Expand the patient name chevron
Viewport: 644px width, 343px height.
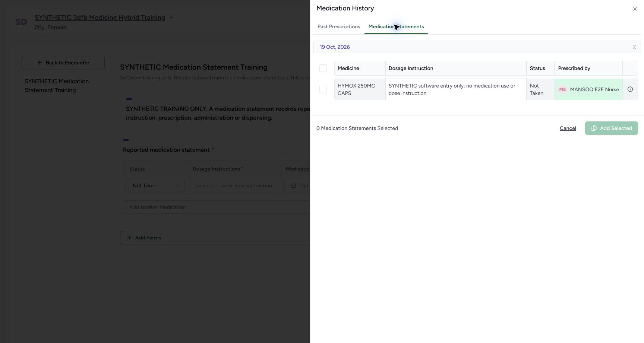point(171,18)
